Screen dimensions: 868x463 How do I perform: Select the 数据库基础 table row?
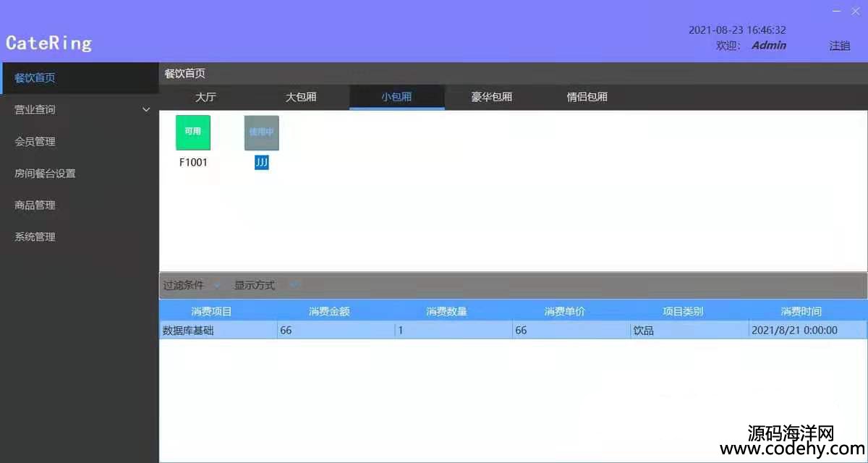pos(217,331)
